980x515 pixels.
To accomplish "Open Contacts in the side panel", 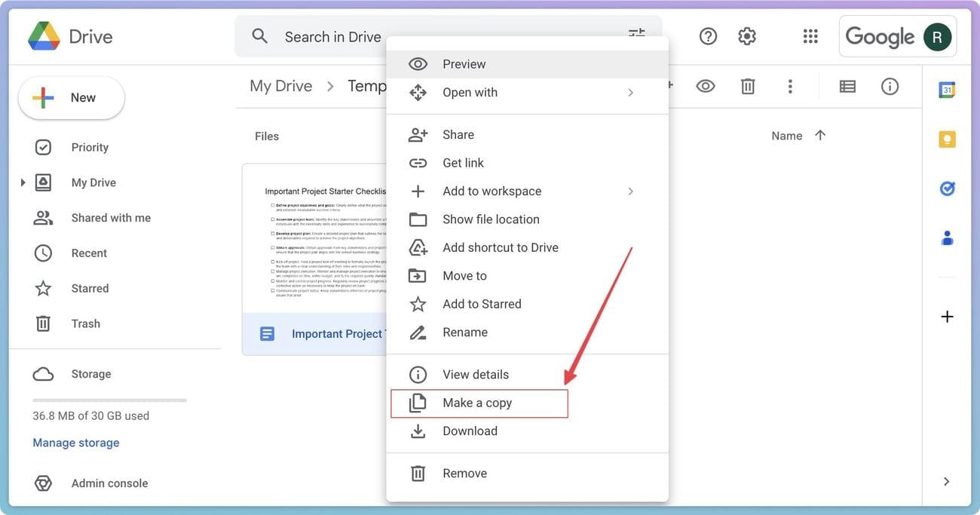I will 947,238.
